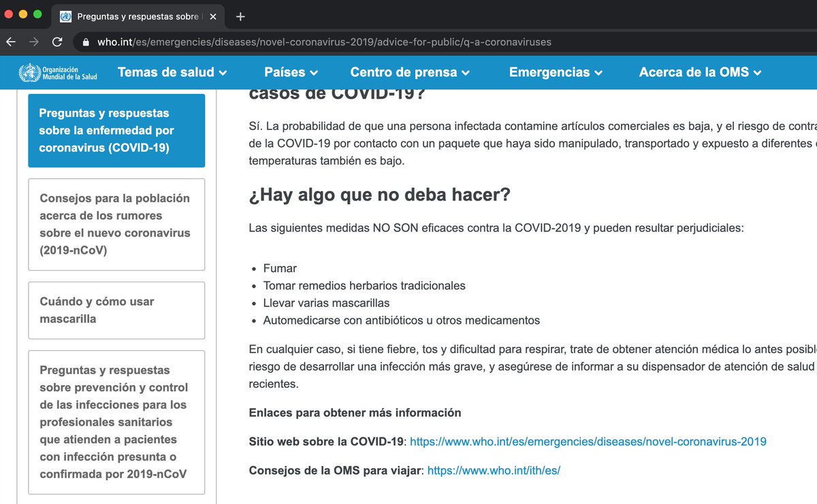
Task: Minimize the window with yellow button
Action: (23, 14)
